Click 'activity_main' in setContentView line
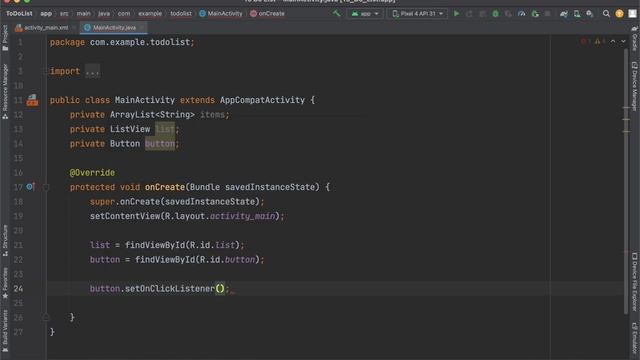640x360 pixels. 242,216
